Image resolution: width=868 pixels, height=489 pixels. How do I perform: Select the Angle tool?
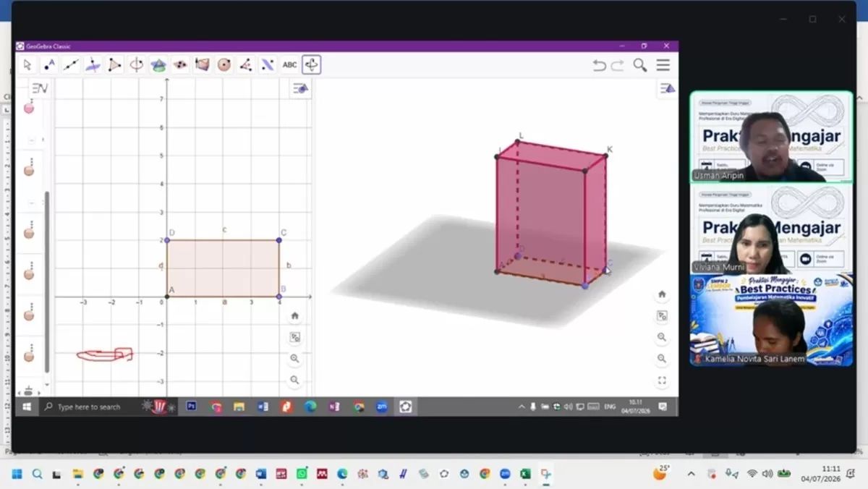pyautogui.click(x=246, y=65)
